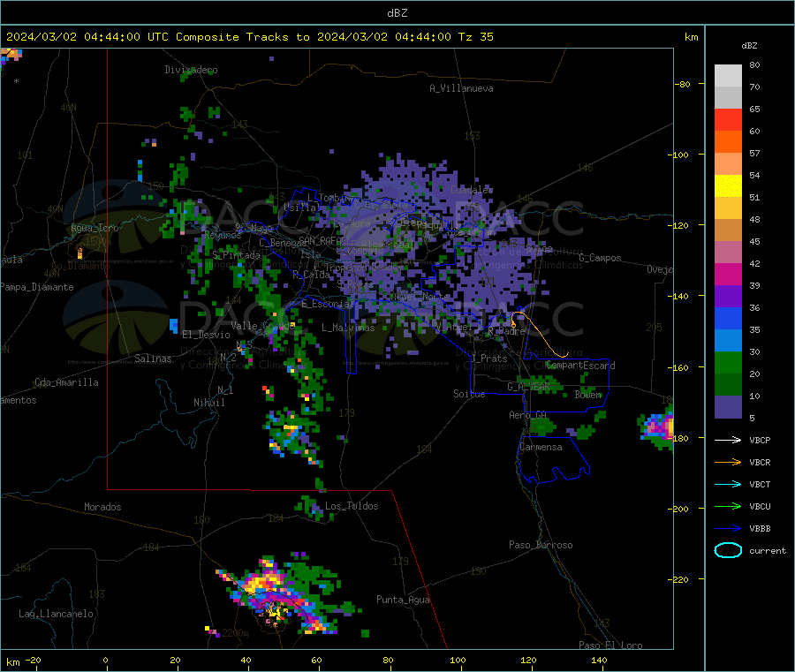Screen dimensions: 795x672
Task: Click the storm cell at right map edge
Action: (x=656, y=427)
